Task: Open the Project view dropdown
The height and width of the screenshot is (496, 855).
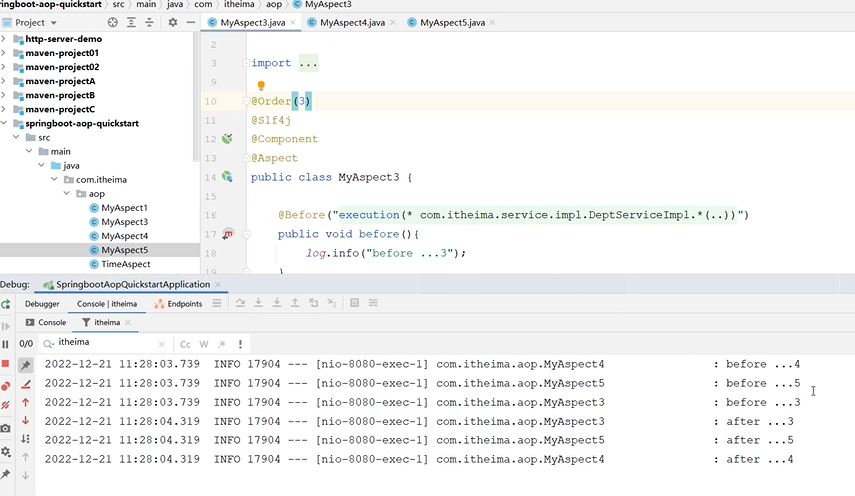Action: click(x=53, y=22)
